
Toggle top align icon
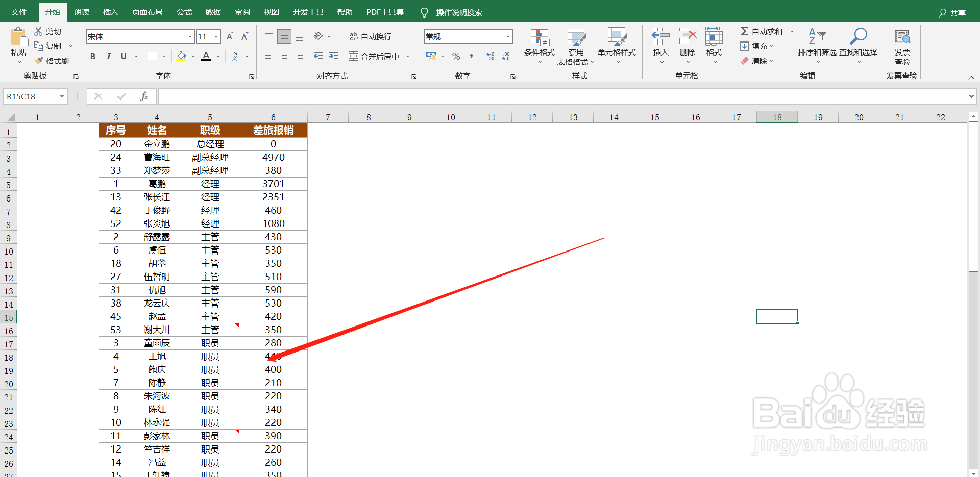268,36
